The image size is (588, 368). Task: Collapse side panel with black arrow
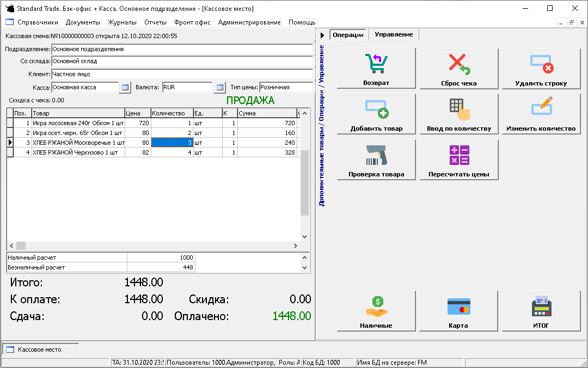click(322, 35)
